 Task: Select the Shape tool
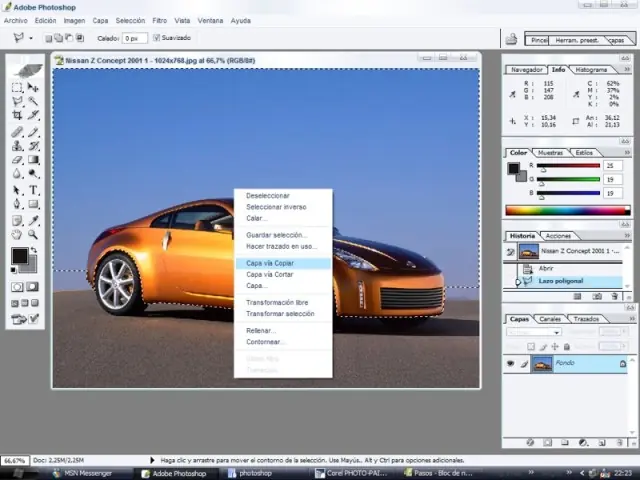tap(33, 204)
